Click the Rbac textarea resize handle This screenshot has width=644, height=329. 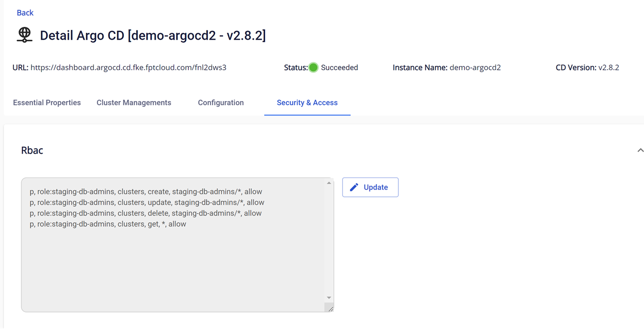(x=330, y=308)
